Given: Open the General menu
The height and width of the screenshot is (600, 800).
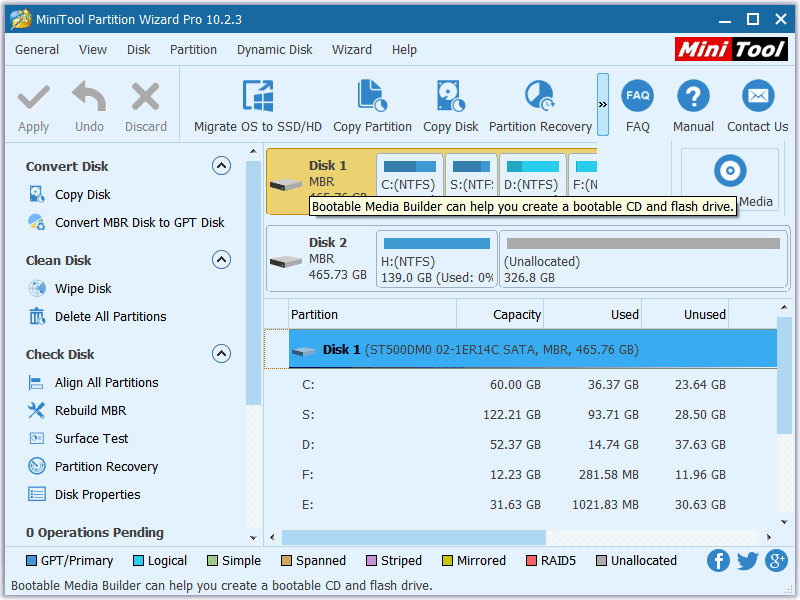Looking at the screenshot, I should click(x=37, y=49).
